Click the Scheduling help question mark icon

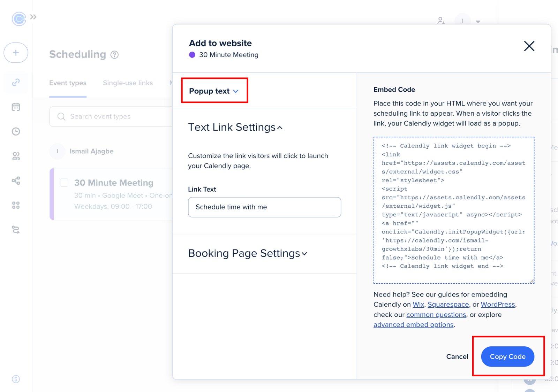[114, 55]
